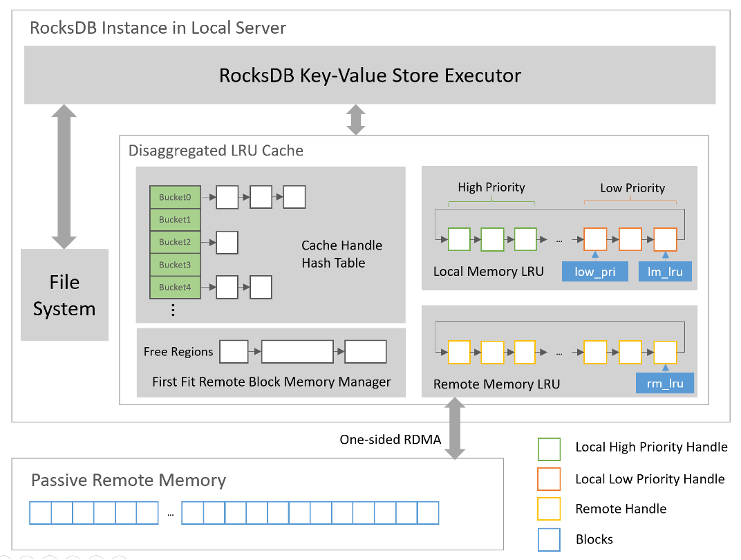Select the File System block
Screen dimensions: 741x560
(64, 295)
